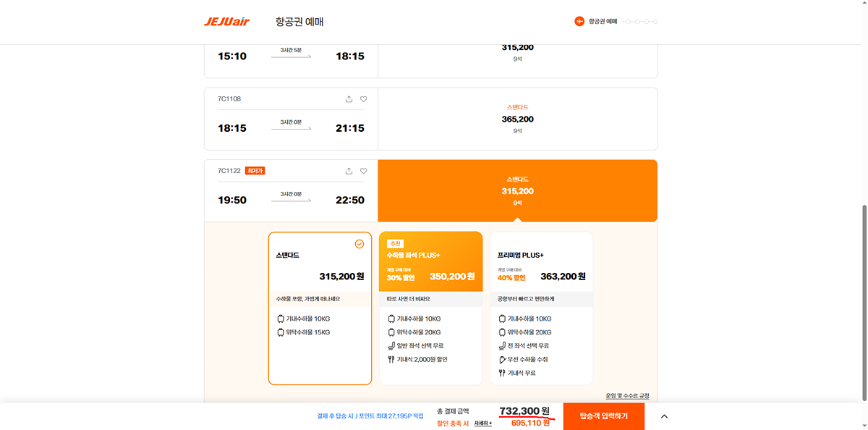Click the airplane step icon in header
Image resolution: width=868 pixels, height=430 pixels.
coord(579,22)
